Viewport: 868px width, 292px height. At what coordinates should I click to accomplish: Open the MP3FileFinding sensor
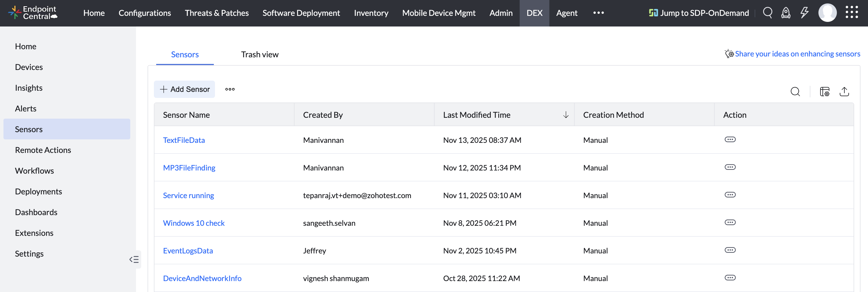coord(189,167)
